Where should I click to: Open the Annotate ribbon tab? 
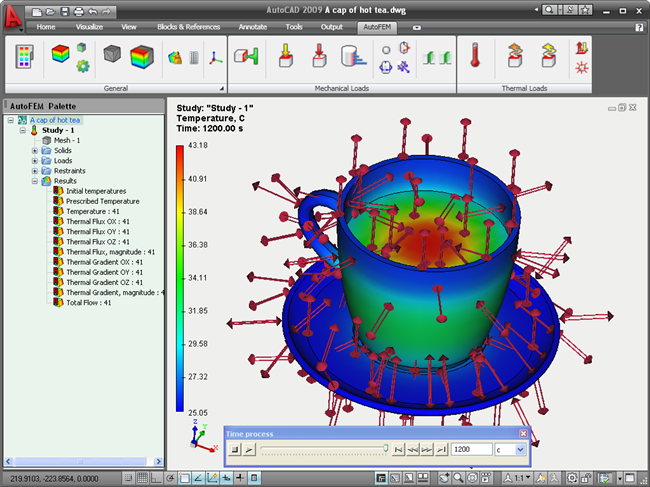(x=252, y=27)
